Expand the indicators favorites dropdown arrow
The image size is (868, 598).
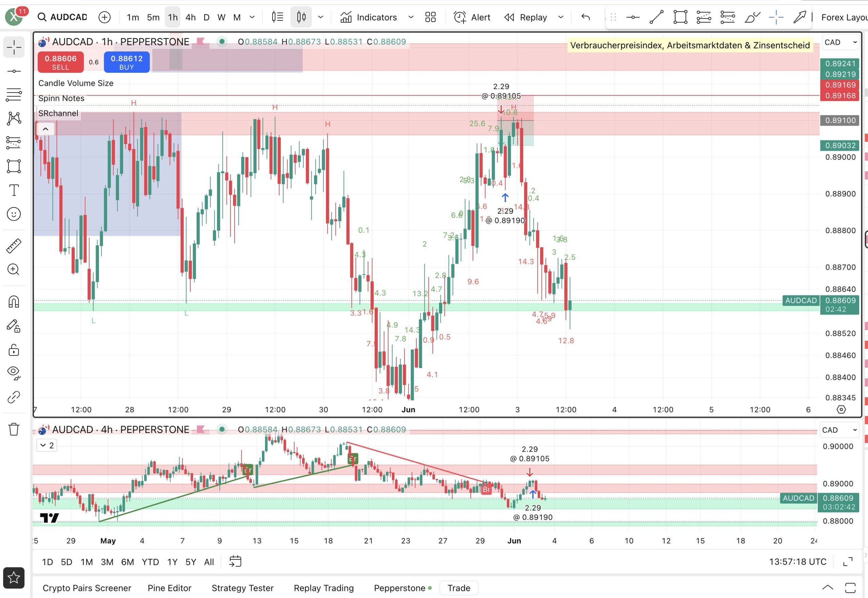tap(411, 17)
